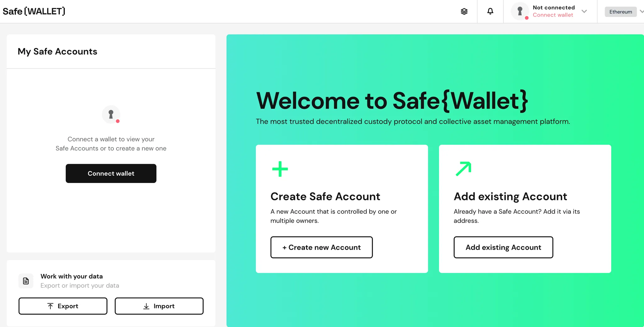Click the Create Safe Account card title
Image resolution: width=644 pixels, height=327 pixels.
[x=325, y=197]
